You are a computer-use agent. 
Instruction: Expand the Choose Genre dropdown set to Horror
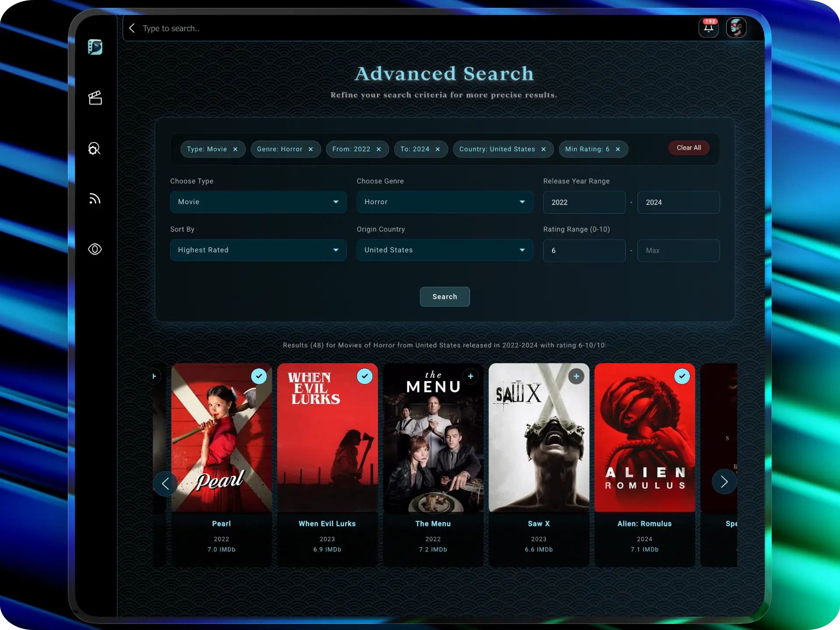(x=444, y=202)
